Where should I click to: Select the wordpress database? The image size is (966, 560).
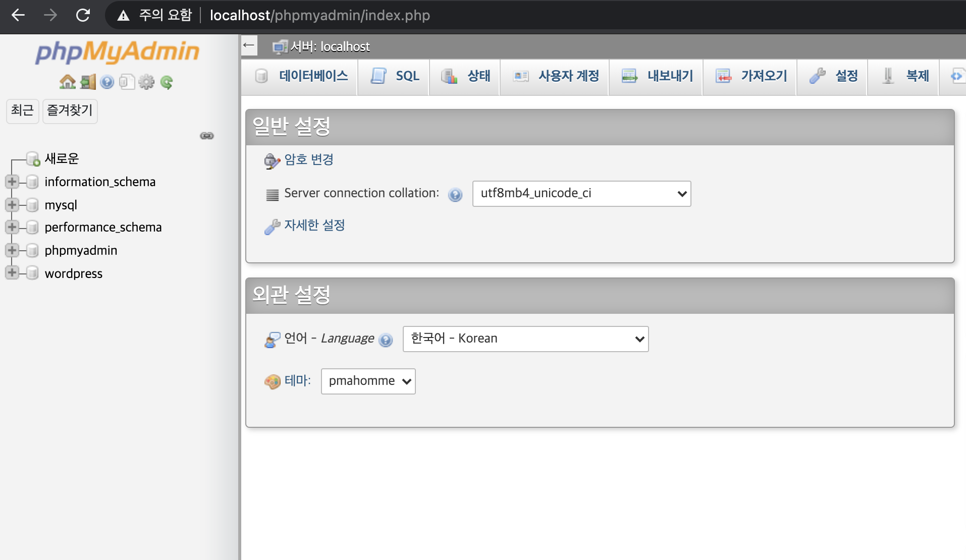[x=74, y=273]
